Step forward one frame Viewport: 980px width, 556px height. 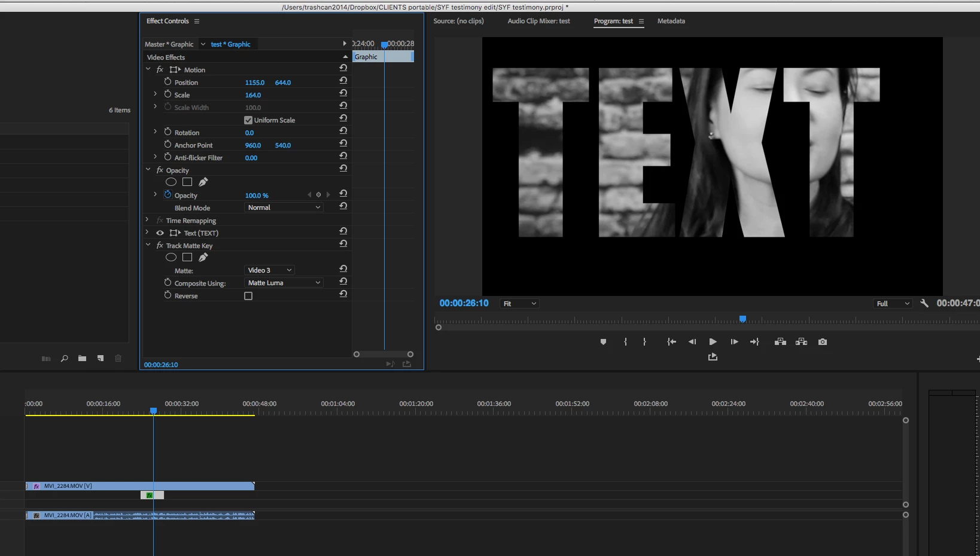coord(734,342)
